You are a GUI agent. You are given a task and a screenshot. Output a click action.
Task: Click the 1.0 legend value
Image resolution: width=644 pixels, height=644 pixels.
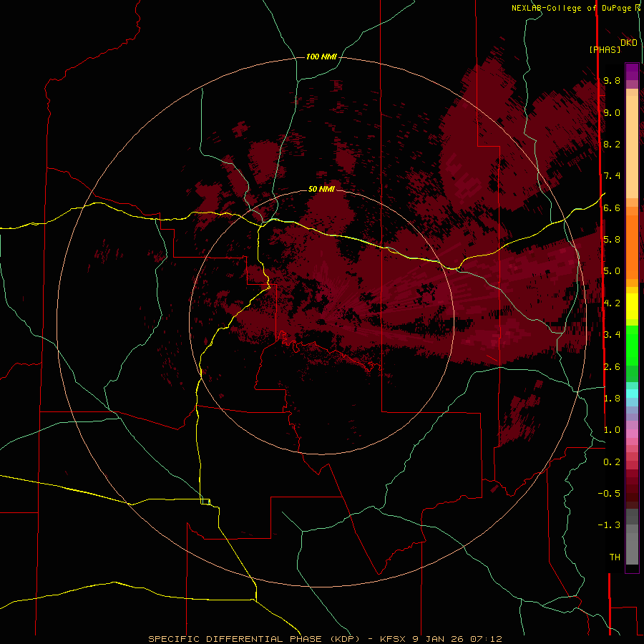(x=612, y=430)
